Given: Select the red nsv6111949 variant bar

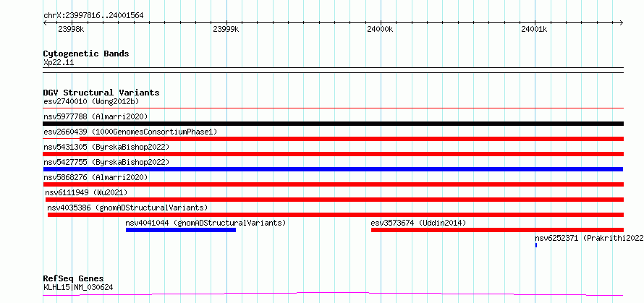Looking at the screenshot, I should [334, 200].
